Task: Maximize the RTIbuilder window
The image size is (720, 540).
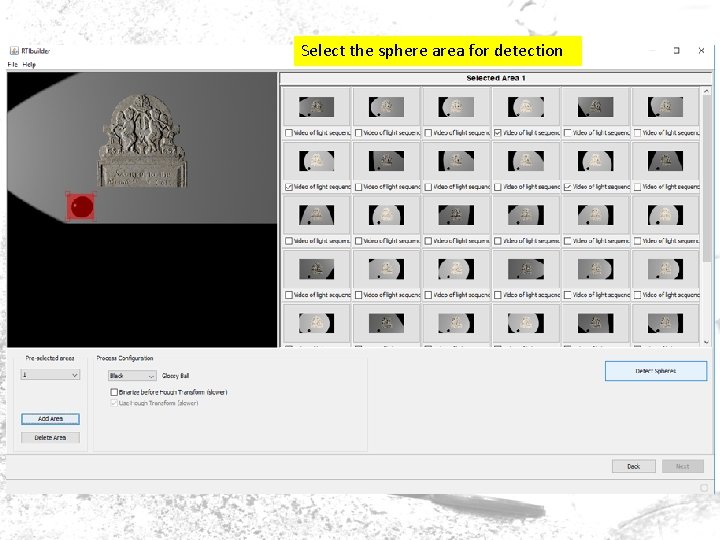Action: tap(676, 51)
